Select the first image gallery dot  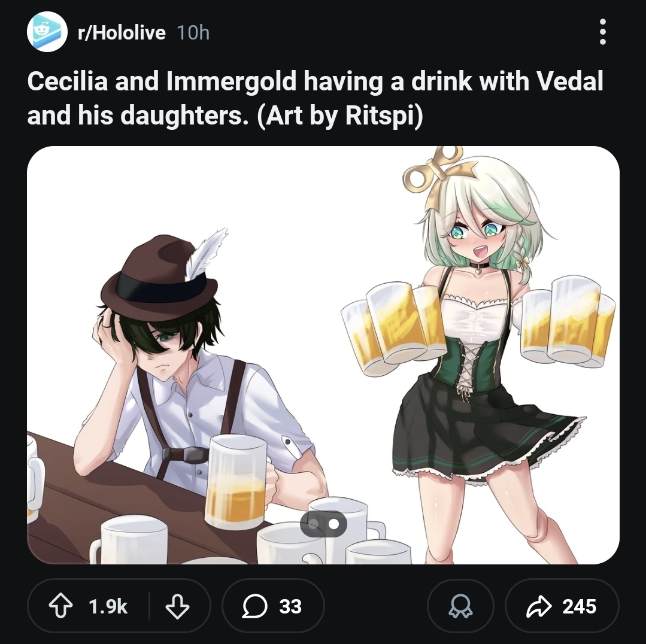(314, 524)
